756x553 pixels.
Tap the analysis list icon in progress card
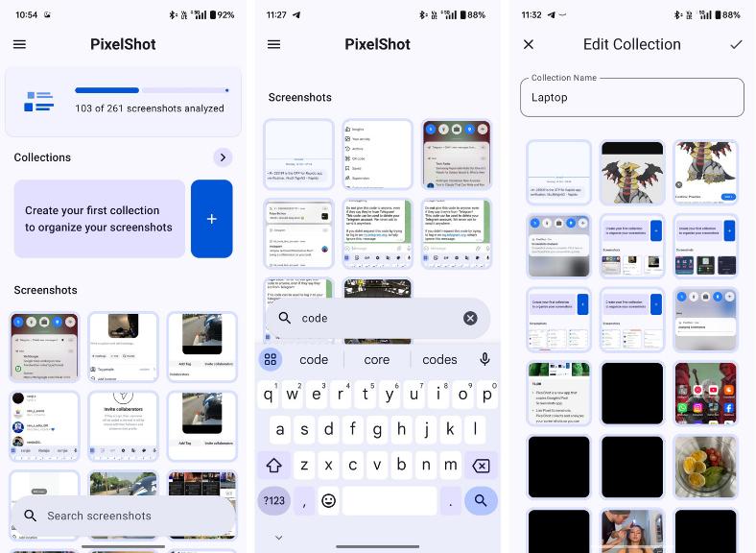pyautogui.click(x=39, y=102)
